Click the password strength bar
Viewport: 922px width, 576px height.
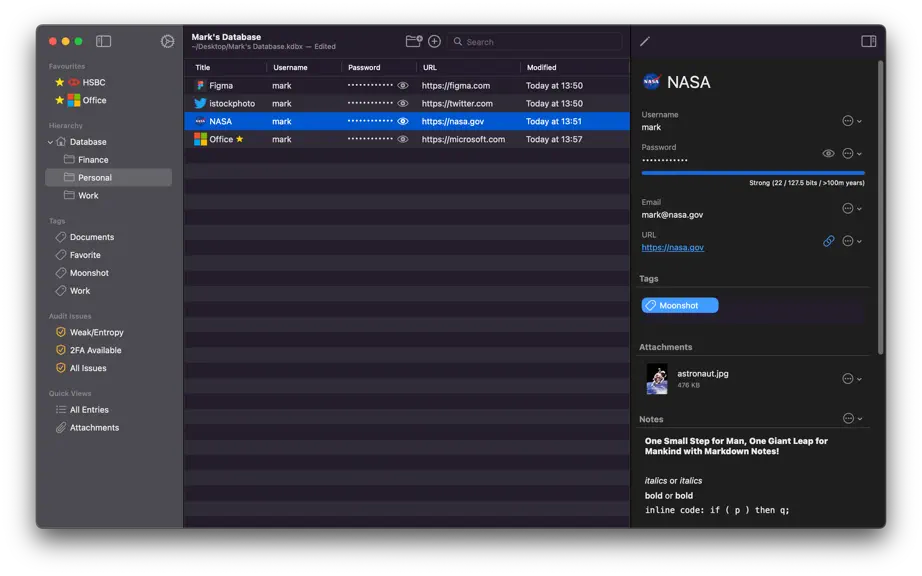click(x=753, y=173)
